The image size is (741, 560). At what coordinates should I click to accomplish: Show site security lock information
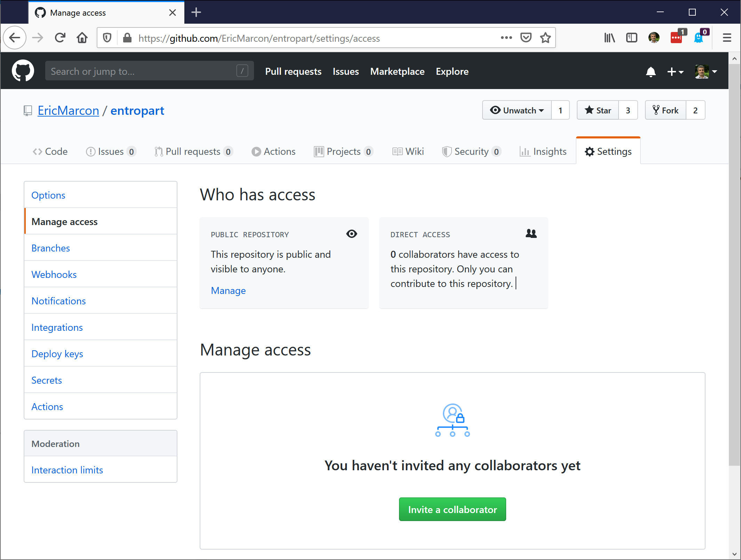coord(127,38)
